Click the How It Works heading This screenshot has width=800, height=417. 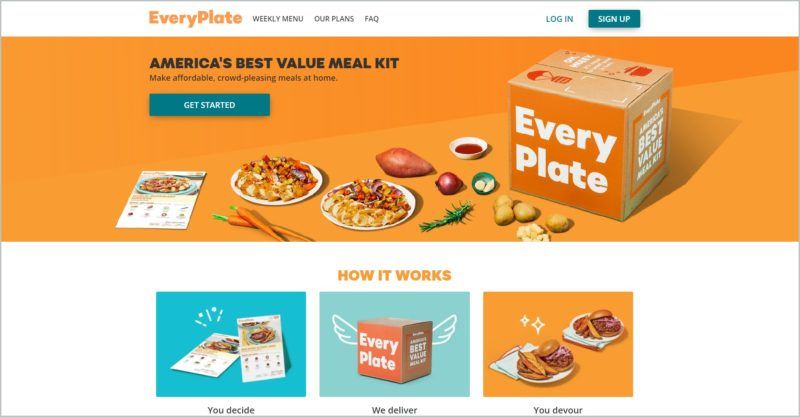click(394, 275)
